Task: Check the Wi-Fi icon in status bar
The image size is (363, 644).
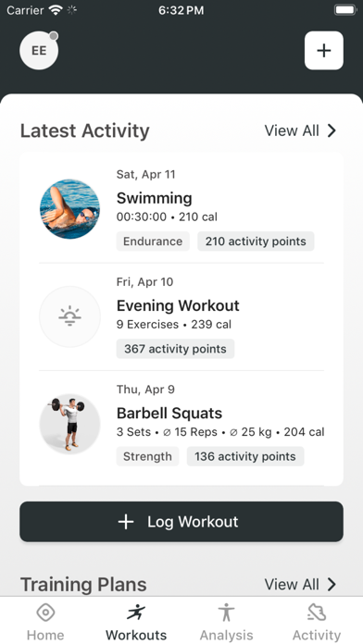Action: click(55, 10)
